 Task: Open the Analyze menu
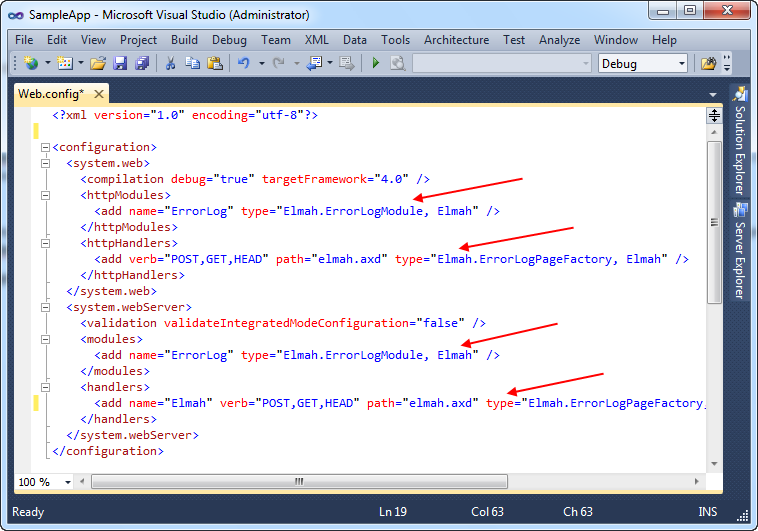[x=559, y=40]
